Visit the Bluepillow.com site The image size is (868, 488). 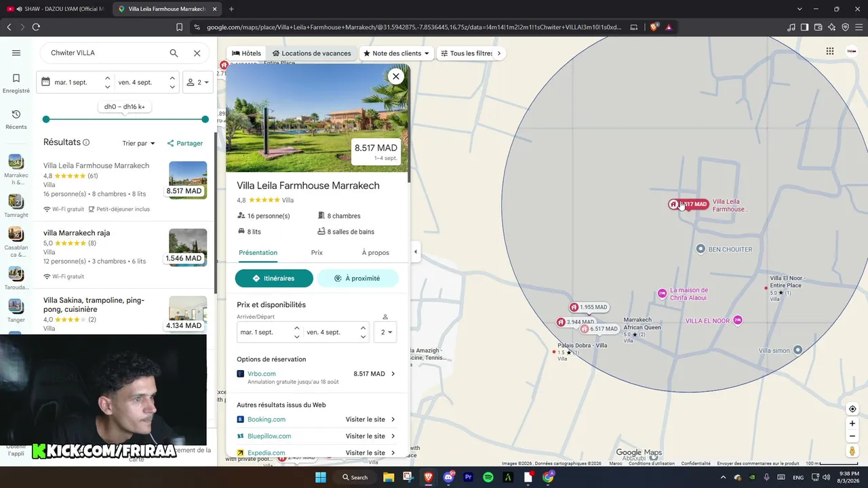coord(317,436)
